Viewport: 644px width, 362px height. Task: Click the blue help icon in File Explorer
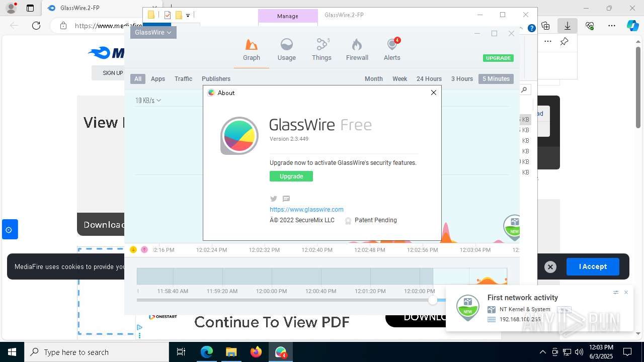[x=531, y=28]
